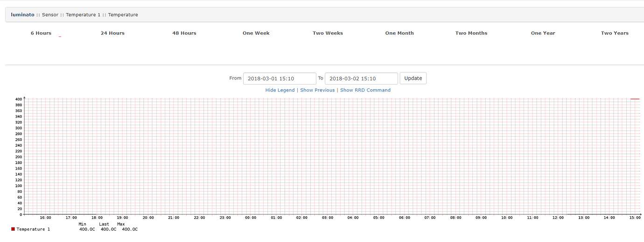Hide the graph legend

coord(280,90)
